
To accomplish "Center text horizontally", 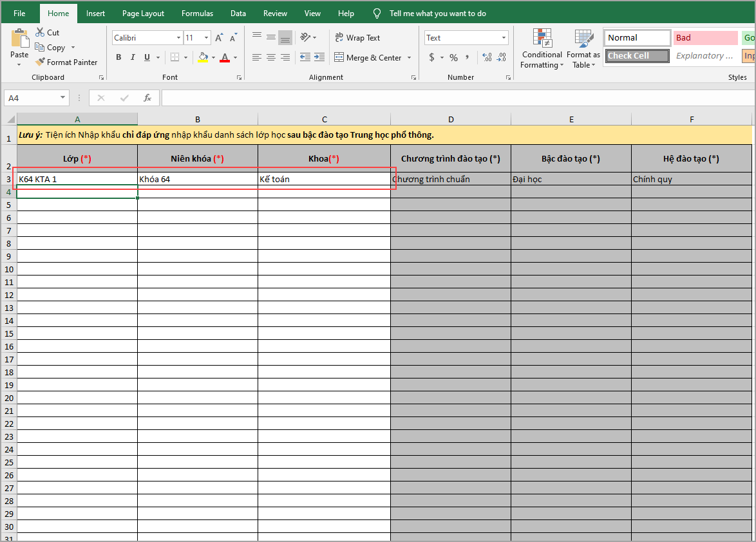I will [x=271, y=57].
